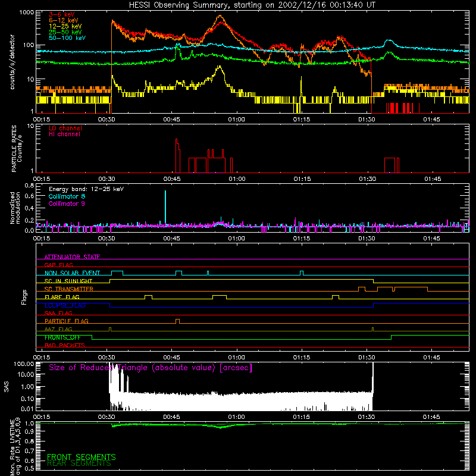Click the FRONT SEGMENTS legend label
Image resolution: width=476 pixels, height=476 pixels.
click(82, 457)
